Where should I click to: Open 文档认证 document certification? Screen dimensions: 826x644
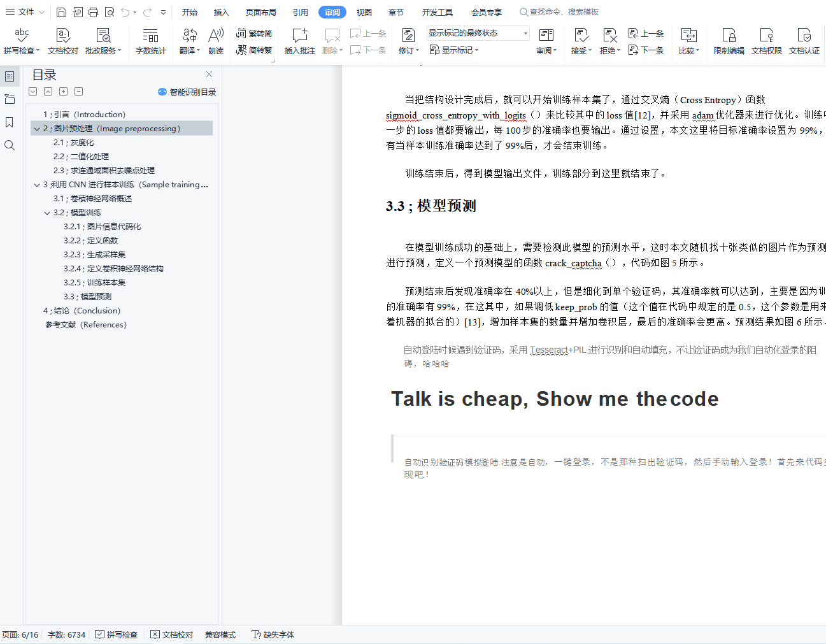(804, 41)
